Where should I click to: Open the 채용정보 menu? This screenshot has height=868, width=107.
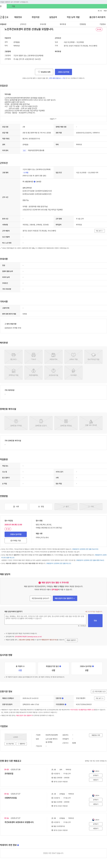18,17
